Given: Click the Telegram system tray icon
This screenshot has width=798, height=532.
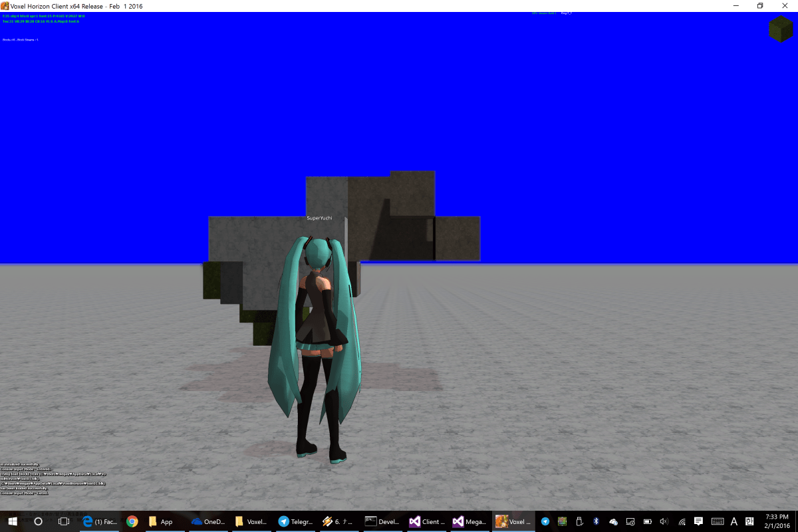Looking at the screenshot, I should click(545, 521).
